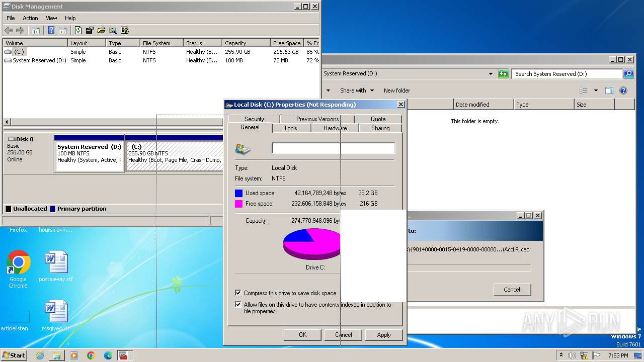This screenshot has height=362, width=644.
Task: Click Apply in Local Disk (C:) Properties
Action: tap(384, 335)
